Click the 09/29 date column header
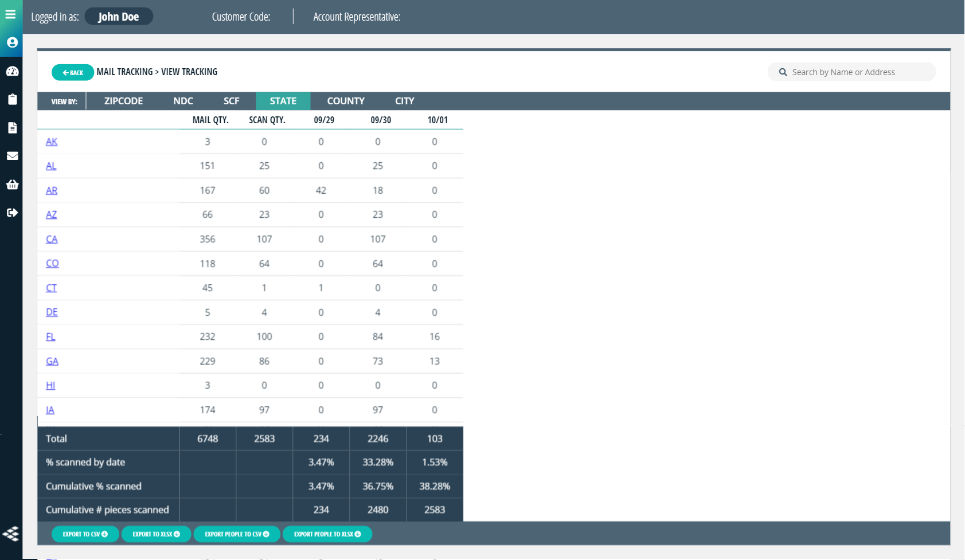Image resolution: width=965 pixels, height=560 pixels. (x=324, y=120)
